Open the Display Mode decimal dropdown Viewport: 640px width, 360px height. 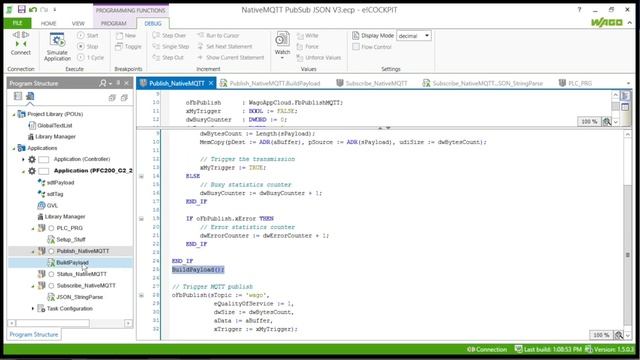pyautogui.click(x=427, y=36)
